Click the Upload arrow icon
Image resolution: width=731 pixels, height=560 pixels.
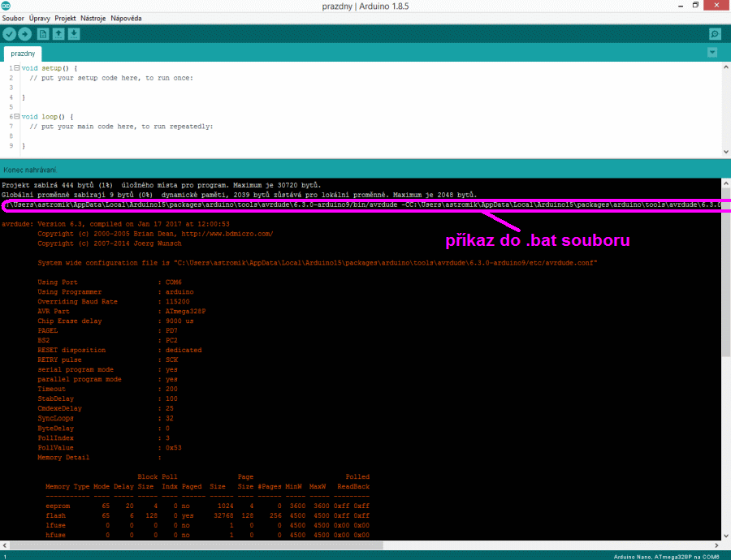click(x=25, y=34)
